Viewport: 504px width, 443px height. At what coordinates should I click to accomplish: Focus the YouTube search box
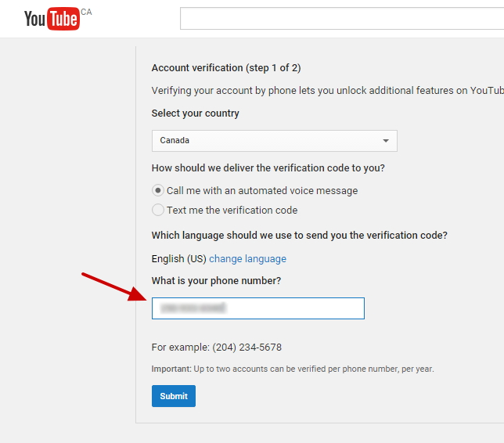click(342, 19)
